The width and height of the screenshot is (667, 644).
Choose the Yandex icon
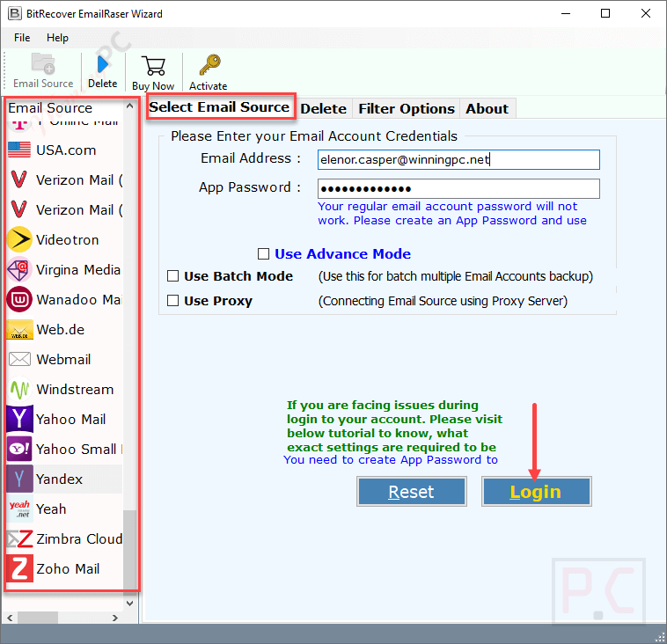tap(19, 479)
